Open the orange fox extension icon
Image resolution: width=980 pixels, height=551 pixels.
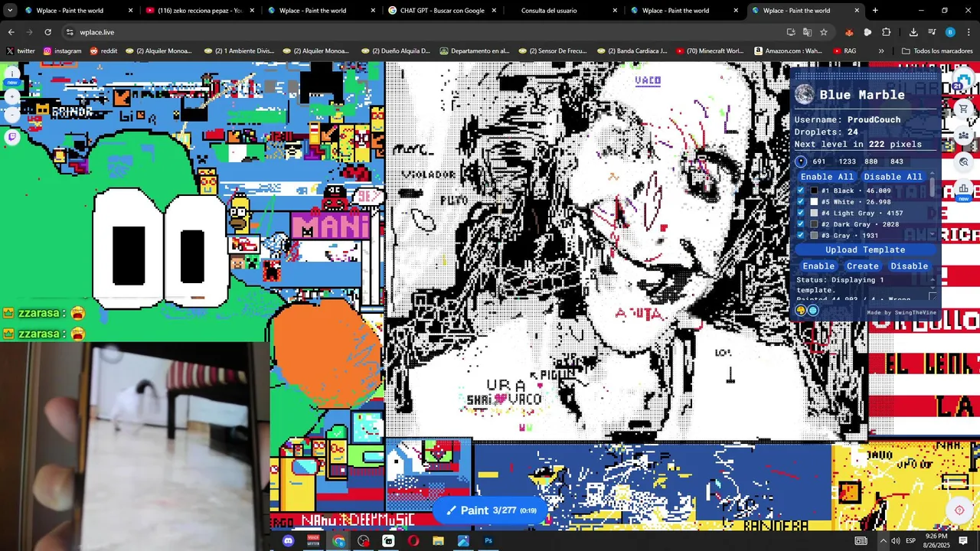[849, 32]
